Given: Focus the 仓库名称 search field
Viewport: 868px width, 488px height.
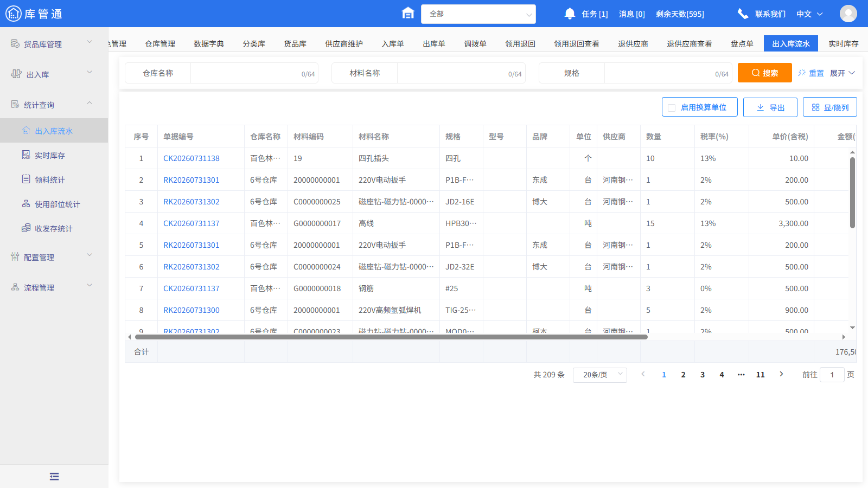Looking at the screenshot, I should (254, 73).
